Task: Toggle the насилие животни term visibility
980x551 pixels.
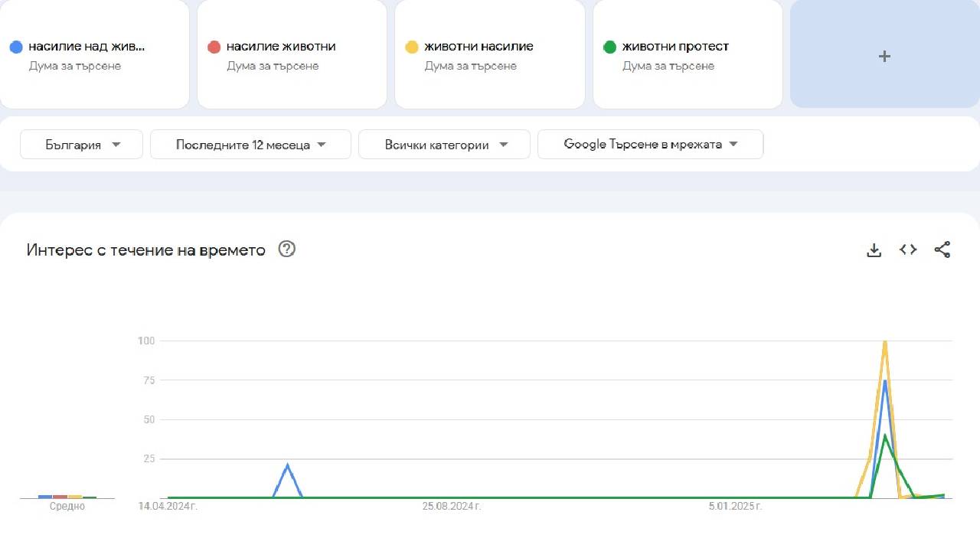Action: click(291, 54)
